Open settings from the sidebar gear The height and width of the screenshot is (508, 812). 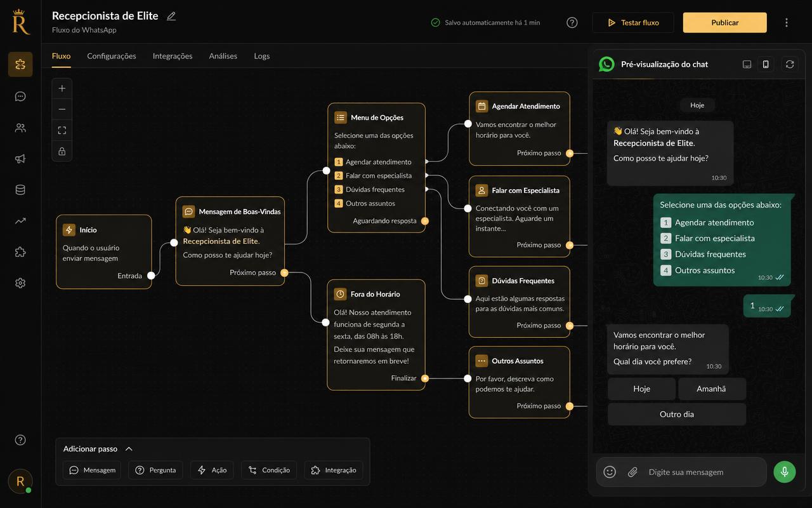[x=20, y=283]
